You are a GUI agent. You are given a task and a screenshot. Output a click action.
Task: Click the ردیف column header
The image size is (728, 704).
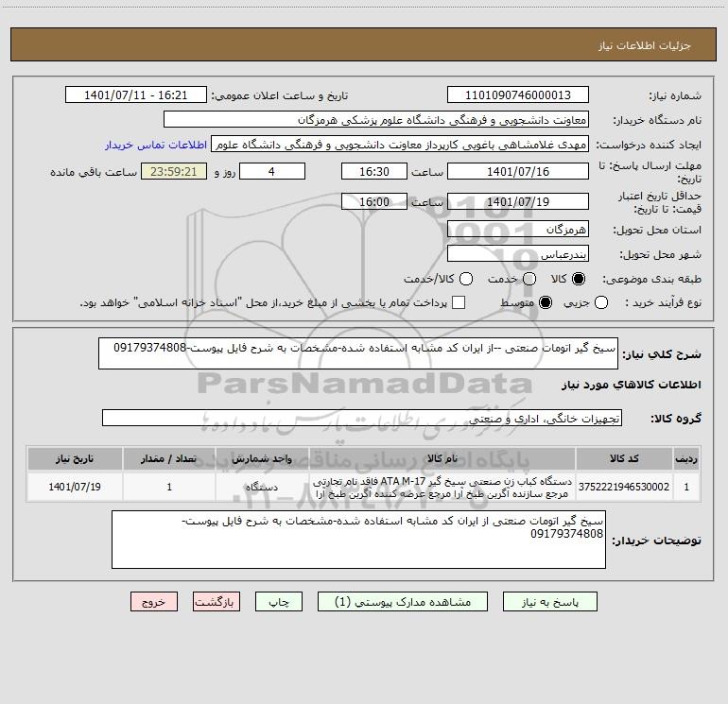(x=686, y=459)
